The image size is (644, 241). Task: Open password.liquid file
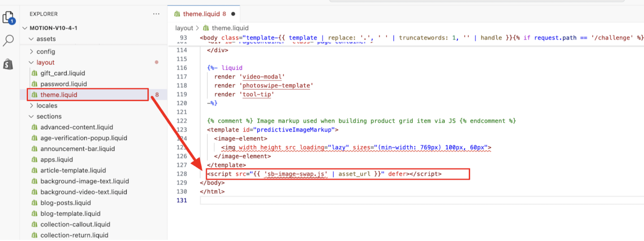64,84
